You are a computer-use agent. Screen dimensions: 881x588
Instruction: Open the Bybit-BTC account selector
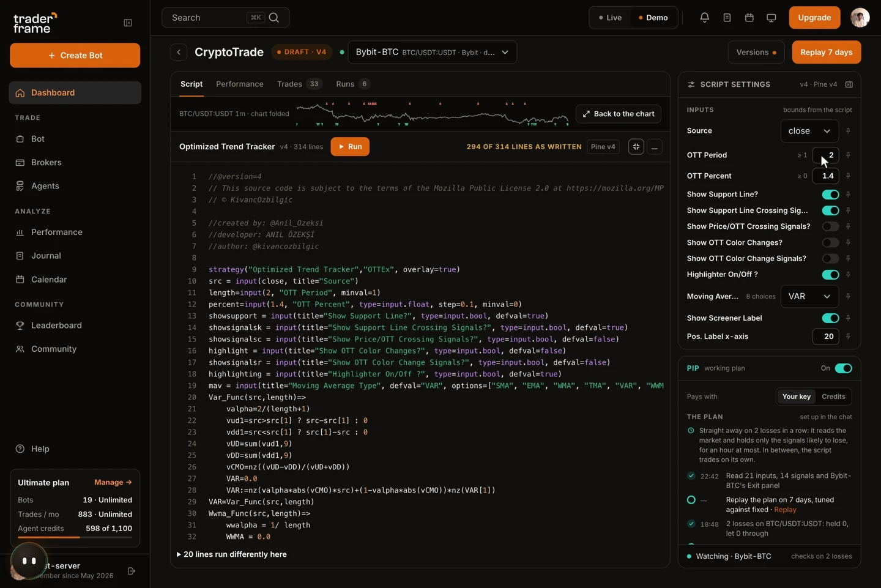coord(432,52)
